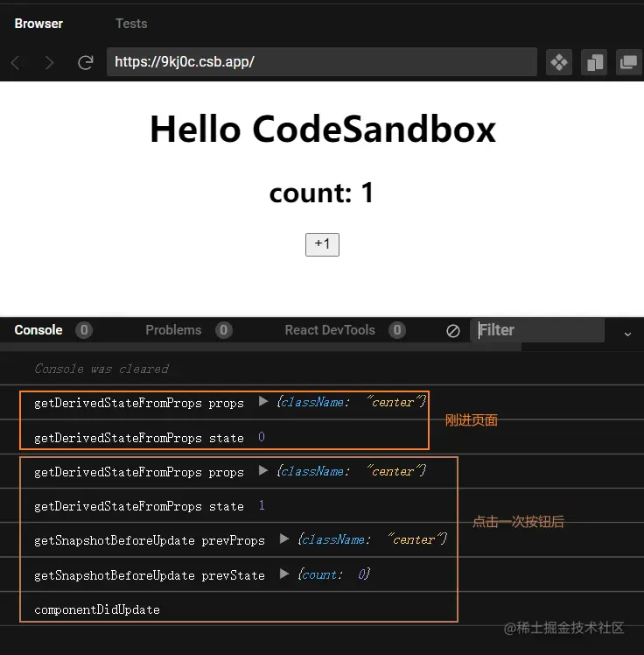Go forward in the preview browser
The image size is (644, 655).
click(x=49, y=63)
